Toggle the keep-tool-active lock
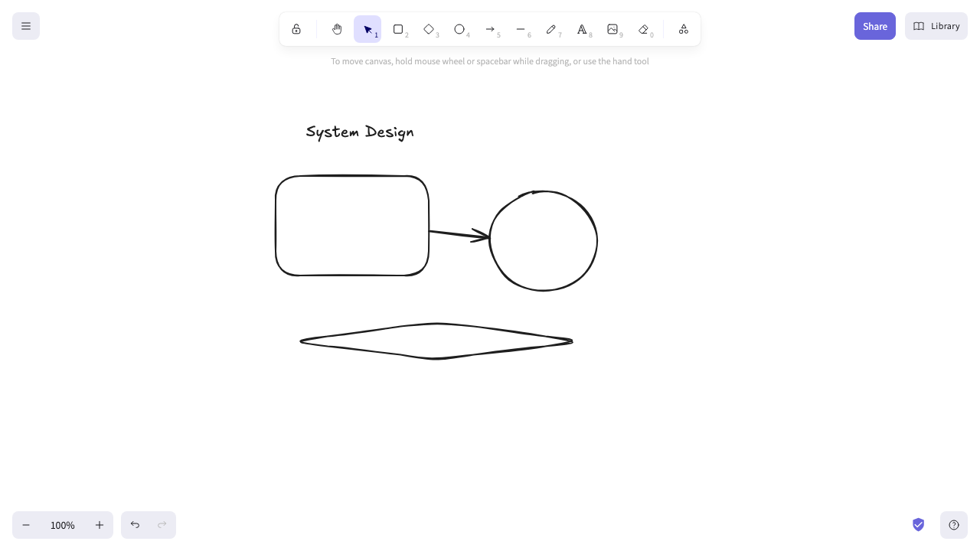The image size is (980, 551). coord(296,29)
